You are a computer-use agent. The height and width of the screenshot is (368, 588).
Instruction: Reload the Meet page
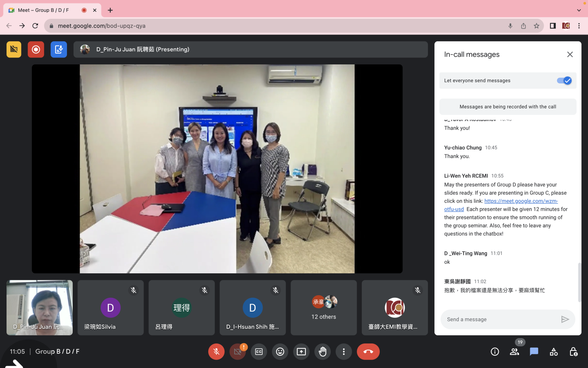click(35, 26)
